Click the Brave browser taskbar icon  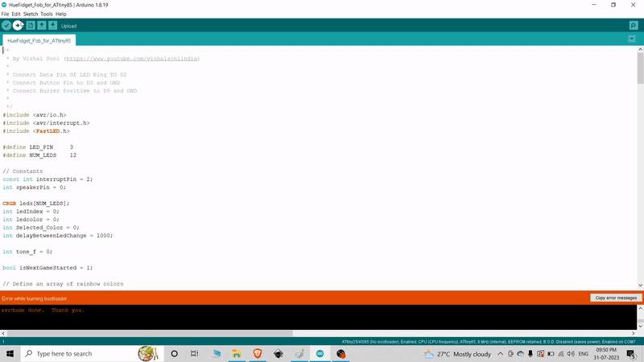tap(258, 354)
